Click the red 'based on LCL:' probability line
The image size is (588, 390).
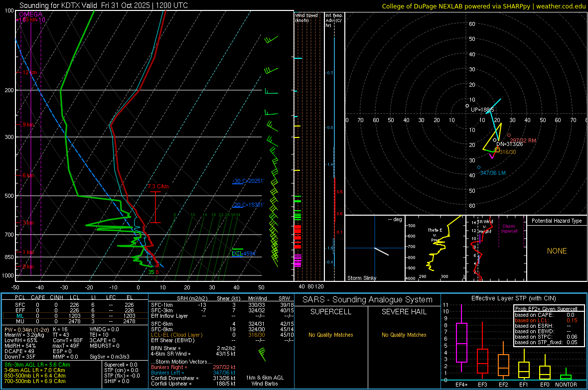click(546, 320)
